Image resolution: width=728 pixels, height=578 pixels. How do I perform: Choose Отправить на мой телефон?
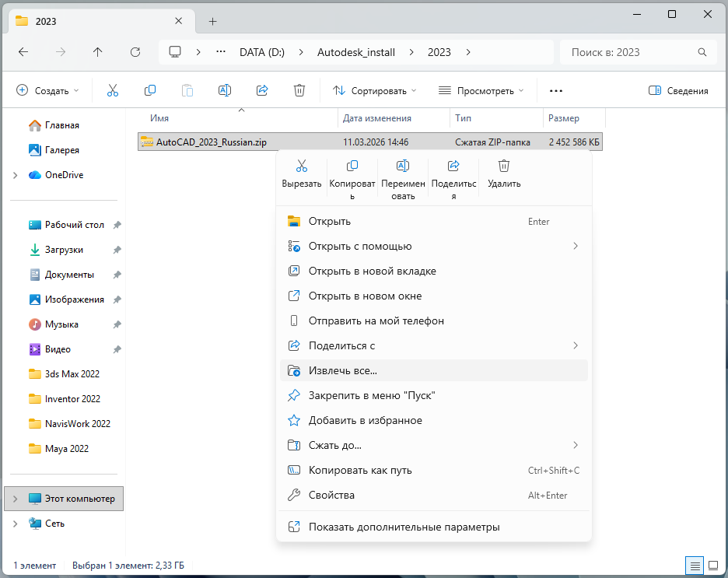(434, 321)
